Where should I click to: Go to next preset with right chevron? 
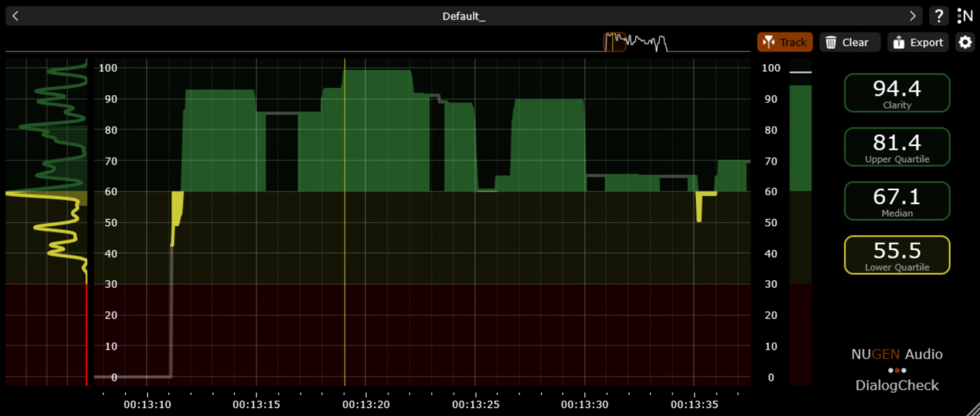pos(912,15)
